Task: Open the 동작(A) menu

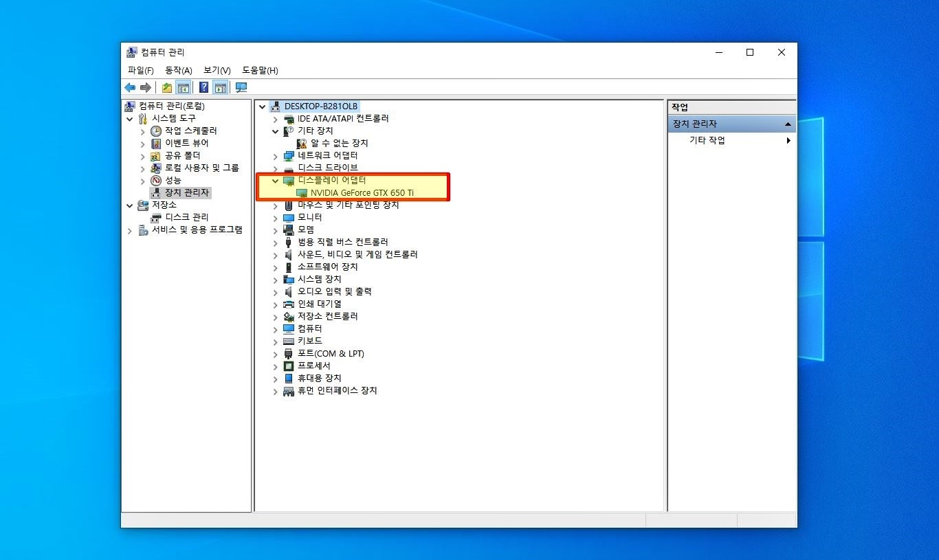Action: [179, 71]
